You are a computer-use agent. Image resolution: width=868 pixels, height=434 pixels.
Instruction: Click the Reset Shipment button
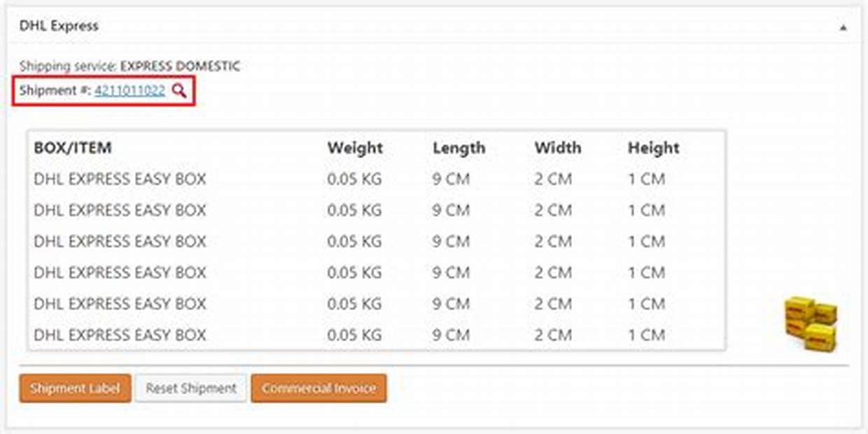tap(191, 388)
